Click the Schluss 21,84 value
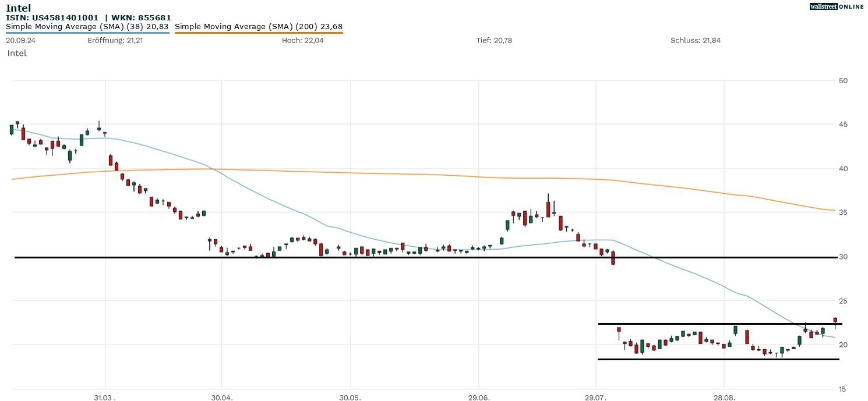868x401 pixels. tap(696, 40)
